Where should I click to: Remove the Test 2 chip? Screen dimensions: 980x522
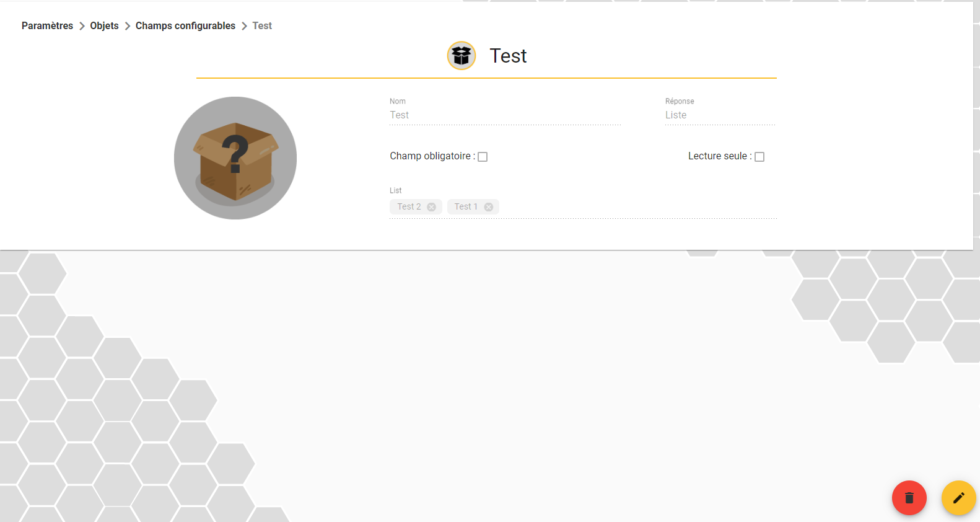(x=432, y=207)
